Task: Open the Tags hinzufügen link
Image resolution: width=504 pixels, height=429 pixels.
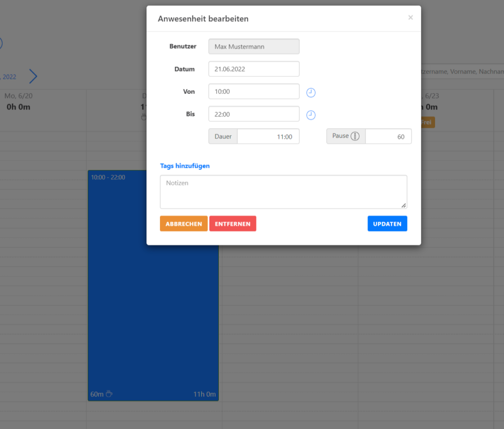Action: pyautogui.click(x=185, y=166)
